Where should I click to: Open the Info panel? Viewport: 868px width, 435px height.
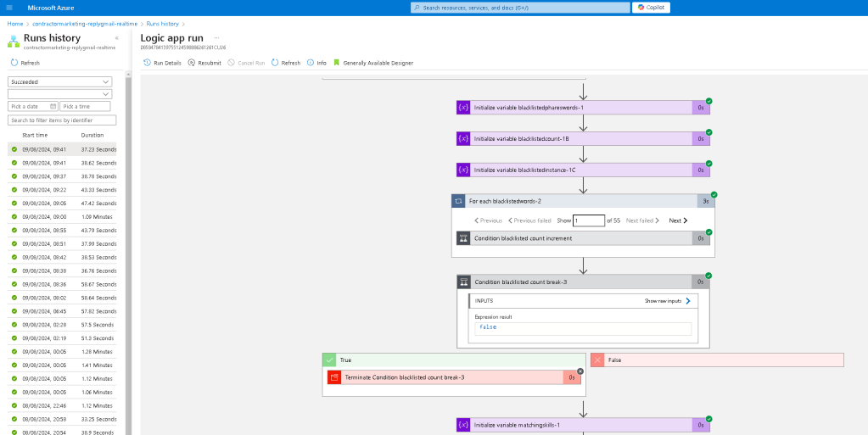317,63
